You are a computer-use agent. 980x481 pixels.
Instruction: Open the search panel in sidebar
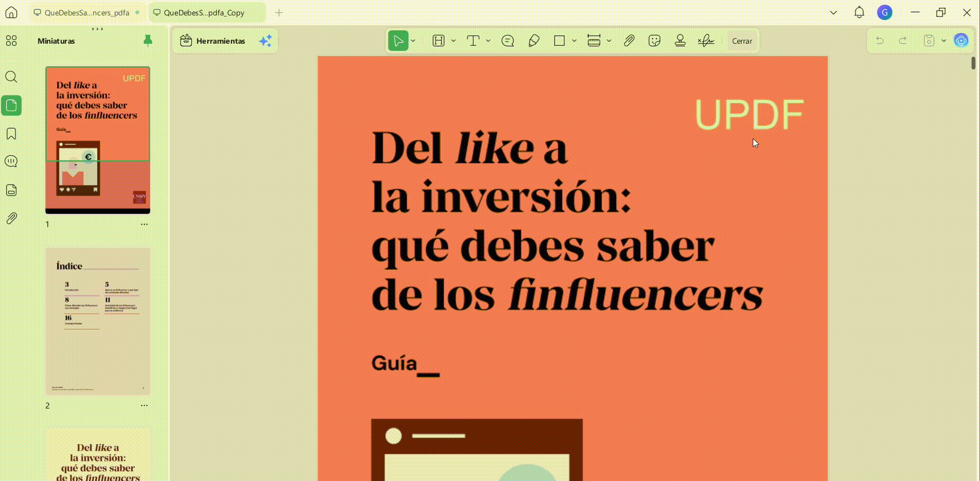[11, 77]
